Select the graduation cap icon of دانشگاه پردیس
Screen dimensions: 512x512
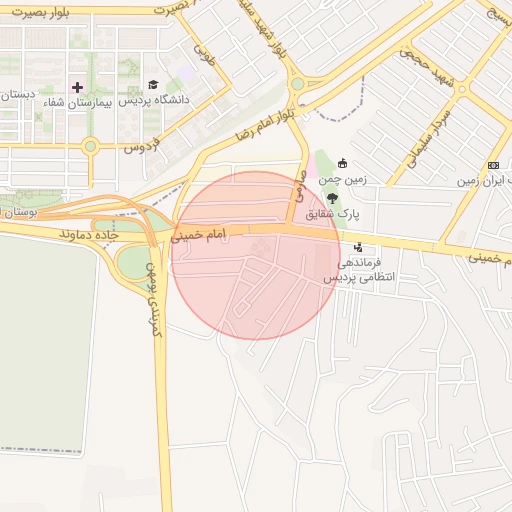[153, 85]
